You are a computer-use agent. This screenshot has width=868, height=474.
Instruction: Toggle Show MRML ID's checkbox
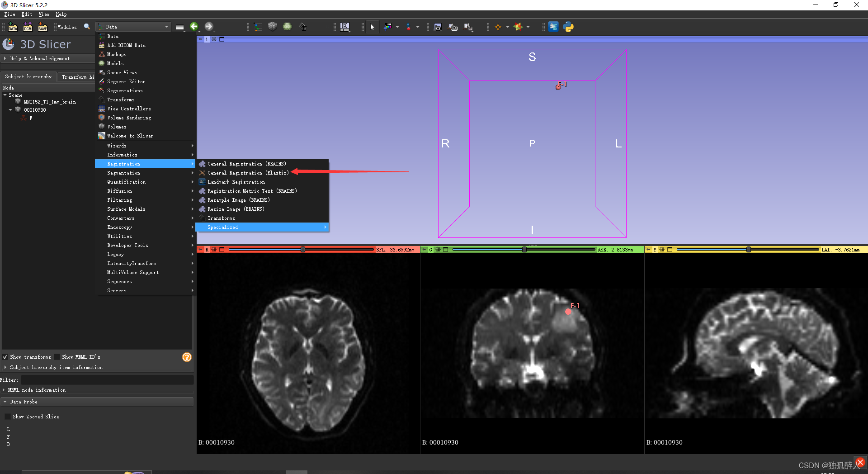point(57,357)
